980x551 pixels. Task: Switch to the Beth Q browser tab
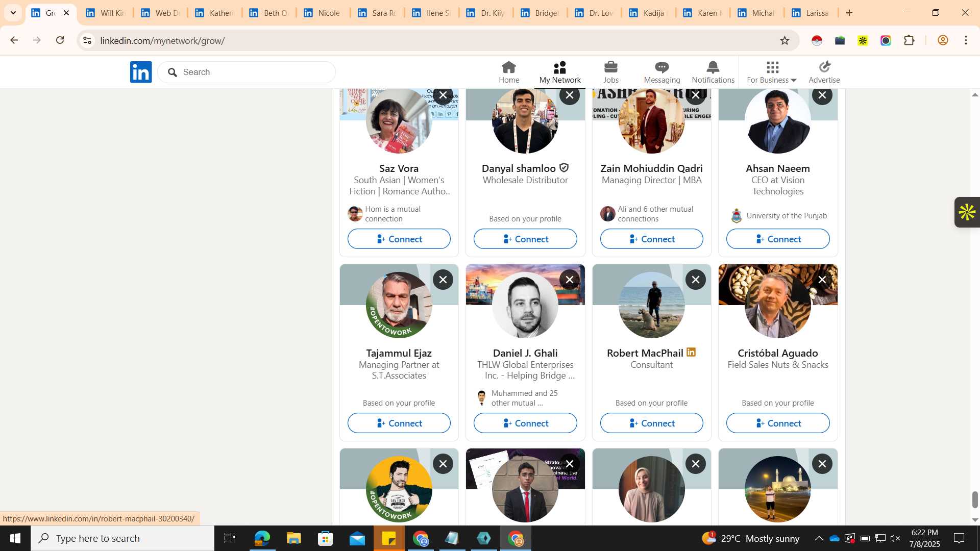point(269,13)
